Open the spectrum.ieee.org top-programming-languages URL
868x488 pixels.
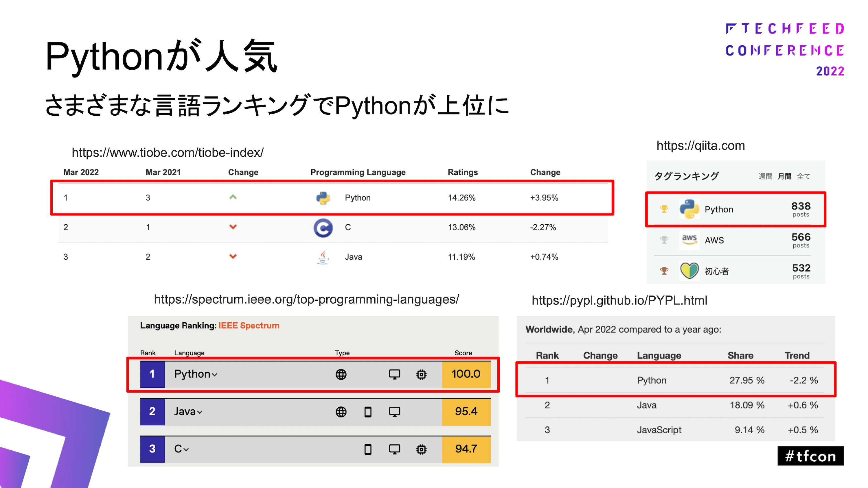tap(306, 300)
